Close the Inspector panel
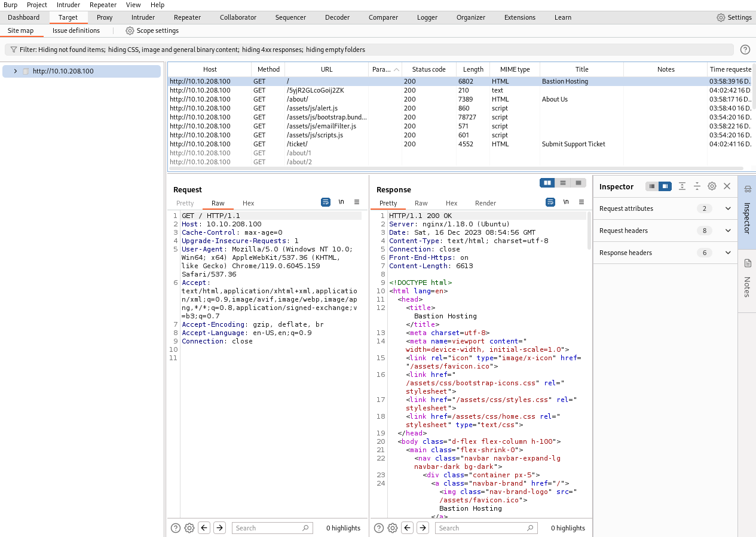This screenshot has height=537, width=756. 727,186
